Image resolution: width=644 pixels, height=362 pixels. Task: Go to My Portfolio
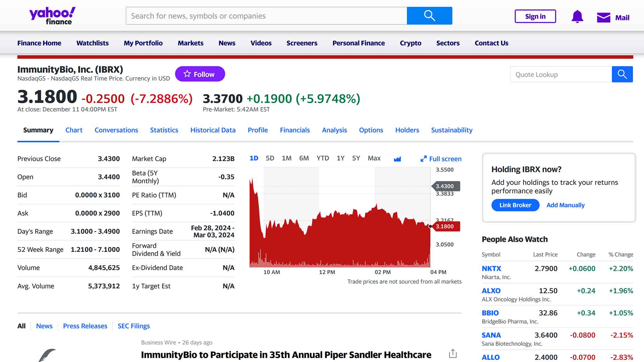pos(143,43)
